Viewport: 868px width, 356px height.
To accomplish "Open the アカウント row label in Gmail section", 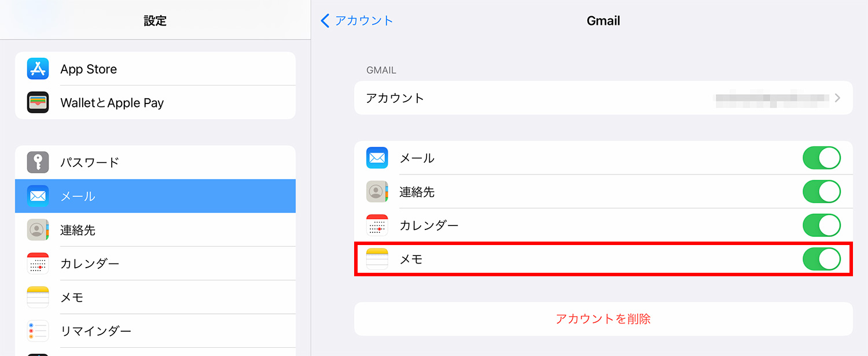I will tap(395, 98).
